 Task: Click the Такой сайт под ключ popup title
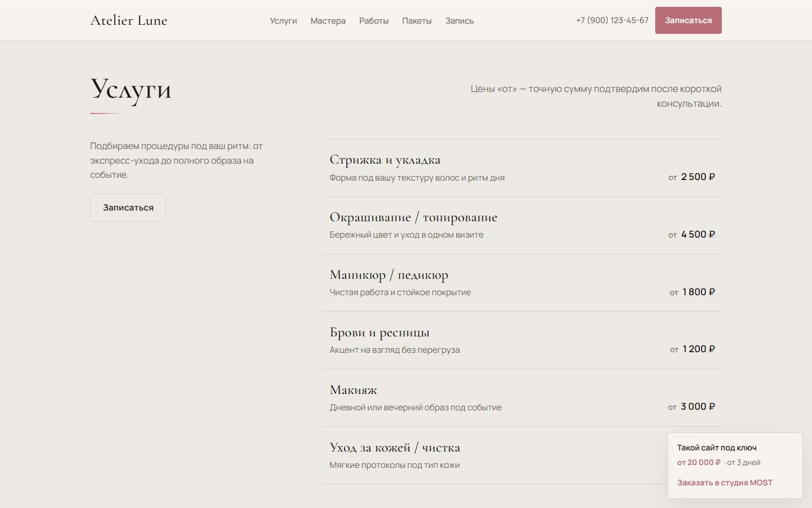pos(717,448)
